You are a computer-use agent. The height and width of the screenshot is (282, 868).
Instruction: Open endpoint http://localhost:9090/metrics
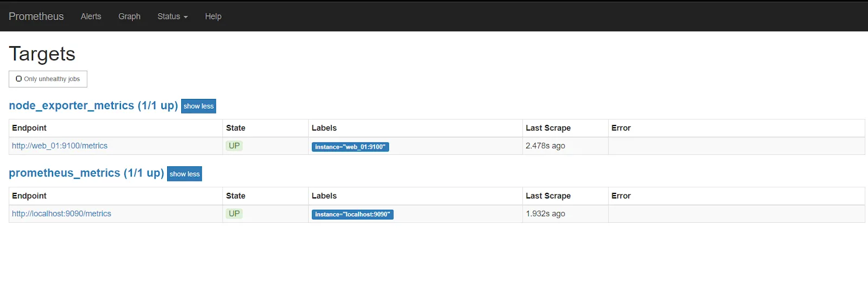pos(61,214)
